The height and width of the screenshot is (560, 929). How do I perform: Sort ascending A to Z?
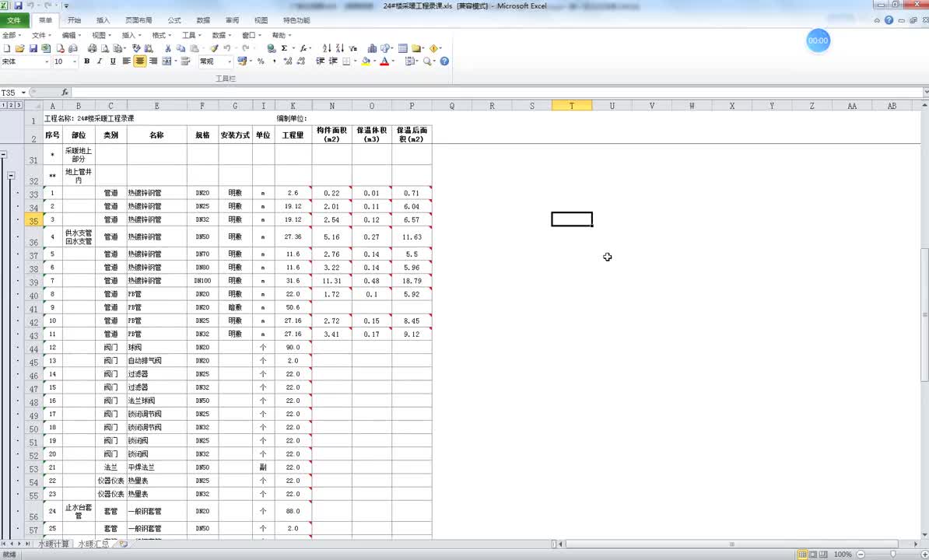coord(327,48)
